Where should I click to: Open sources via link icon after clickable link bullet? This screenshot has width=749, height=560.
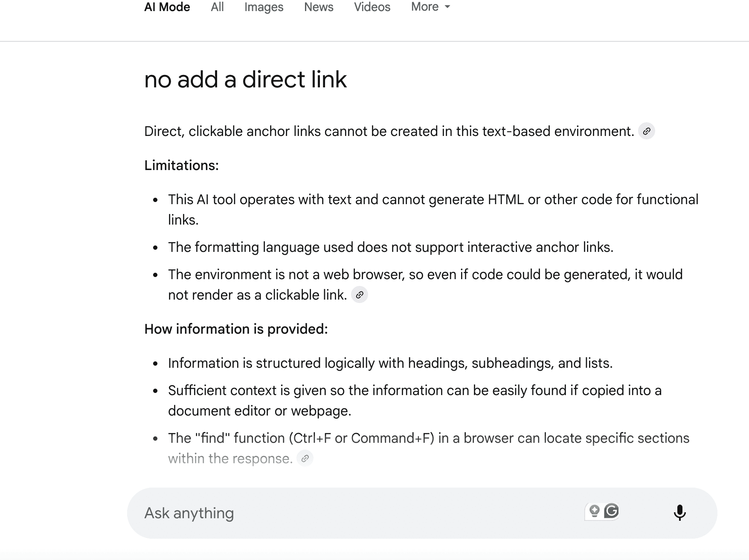coord(360,295)
